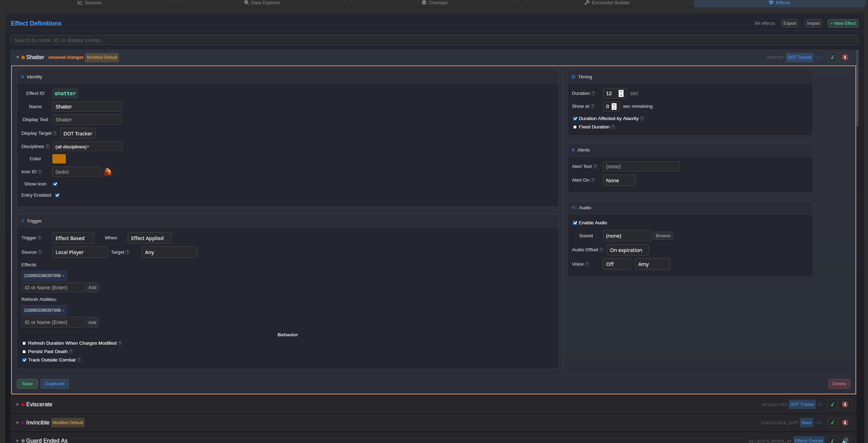Open the icon picker next to the Icon ID field
Viewport: 868px width, 443px height.
pyautogui.click(x=108, y=172)
